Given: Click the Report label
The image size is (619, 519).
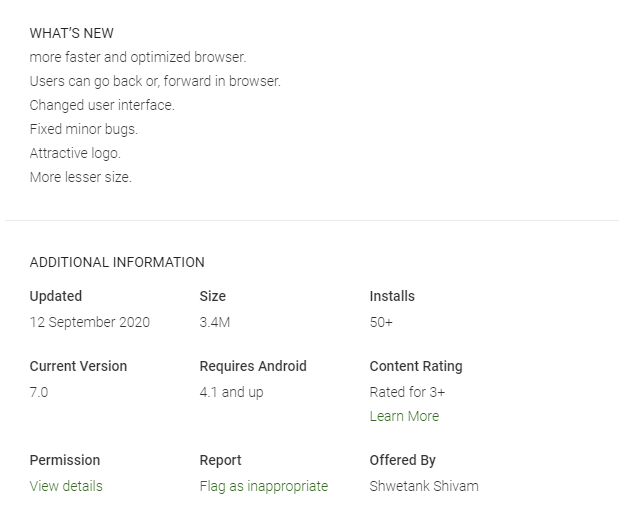Looking at the screenshot, I should (x=220, y=460).
